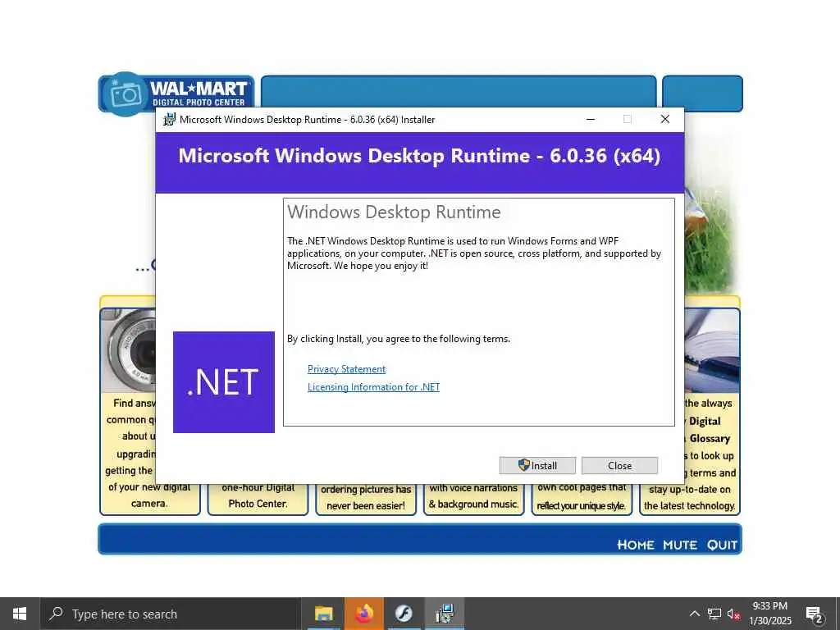Click the taskbar search box
The height and width of the screenshot is (630, 840).
click(171, 614)
